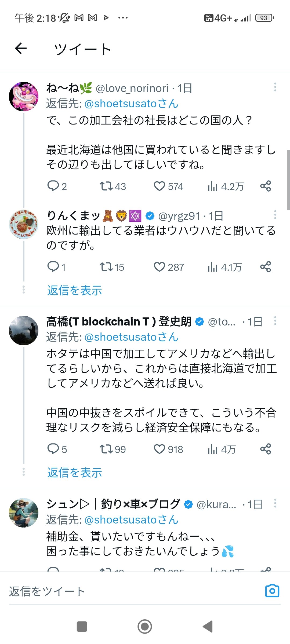Retweet the love_norinori reply with 43 retweets
290x644 pixels.
106,186
